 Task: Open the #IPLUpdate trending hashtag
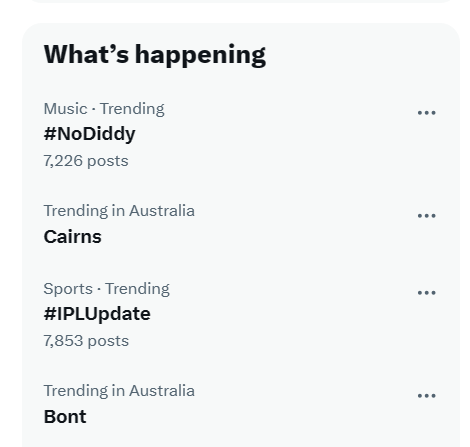click(x=97, y=314)
